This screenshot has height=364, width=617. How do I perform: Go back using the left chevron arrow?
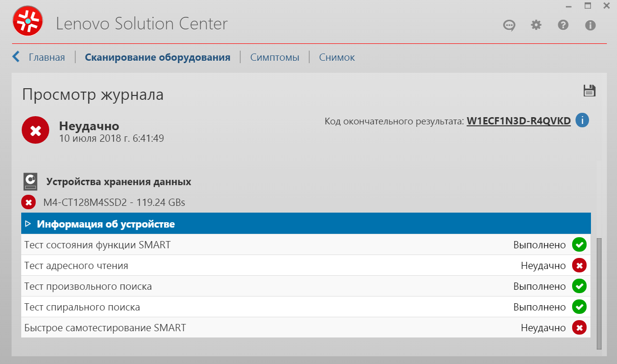[16, 57]
